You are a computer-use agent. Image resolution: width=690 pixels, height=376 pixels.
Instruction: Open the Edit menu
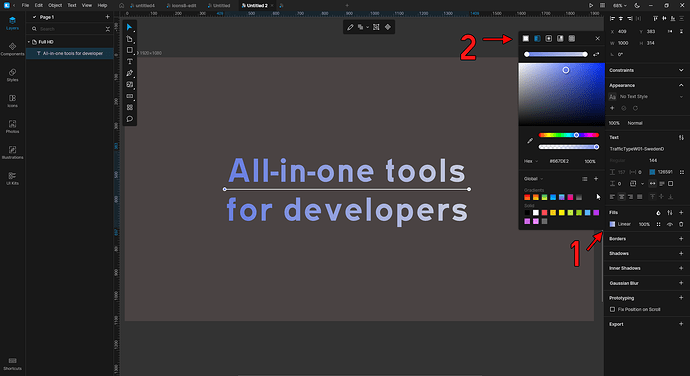(39, 5)
